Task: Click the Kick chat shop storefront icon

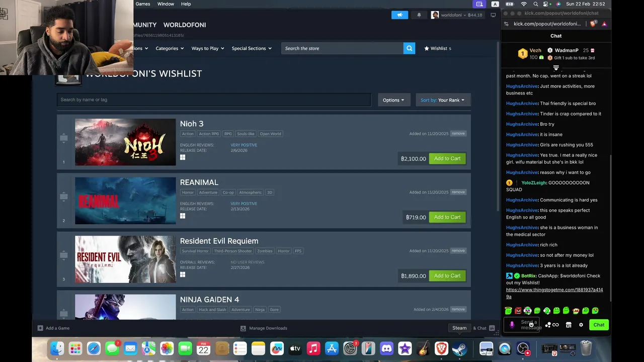Action: point(569,325)
